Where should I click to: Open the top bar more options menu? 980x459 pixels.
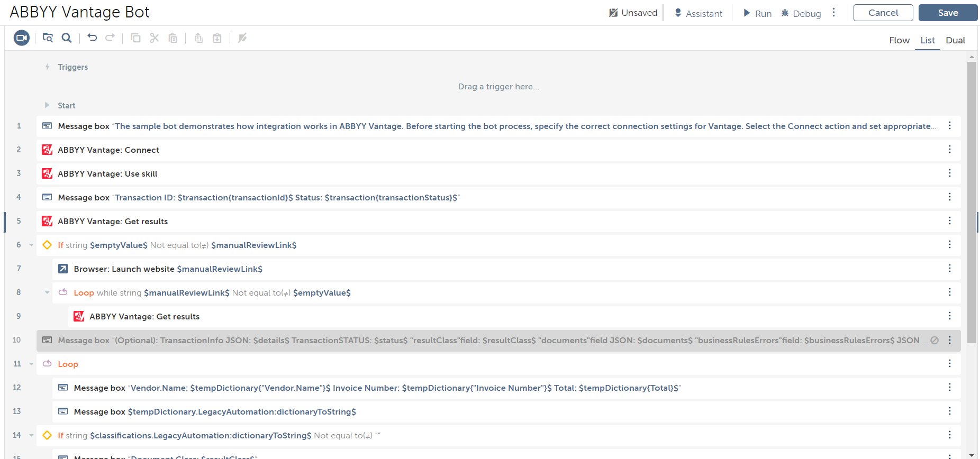834,13
